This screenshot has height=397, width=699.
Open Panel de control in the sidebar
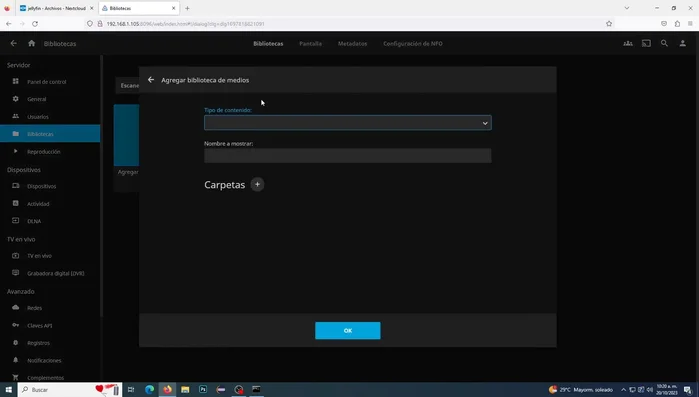pos(50,82)
